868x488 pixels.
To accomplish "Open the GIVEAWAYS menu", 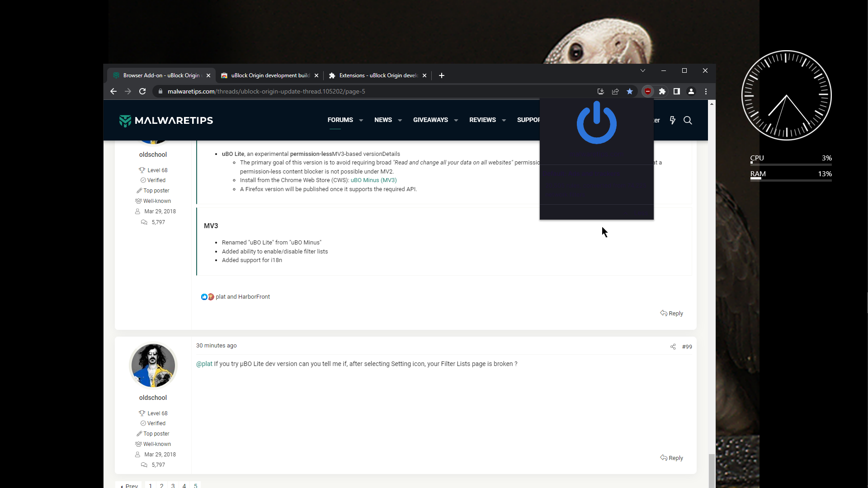I will tap(430, 120).
